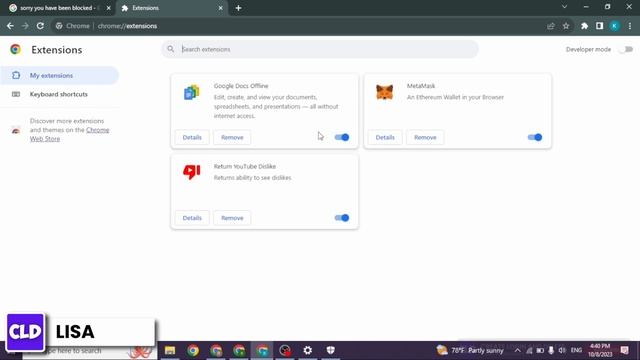This screenshot has width=640, height=360.
Task: Bookmark this page with the star icon
Action: pos(566,26)
